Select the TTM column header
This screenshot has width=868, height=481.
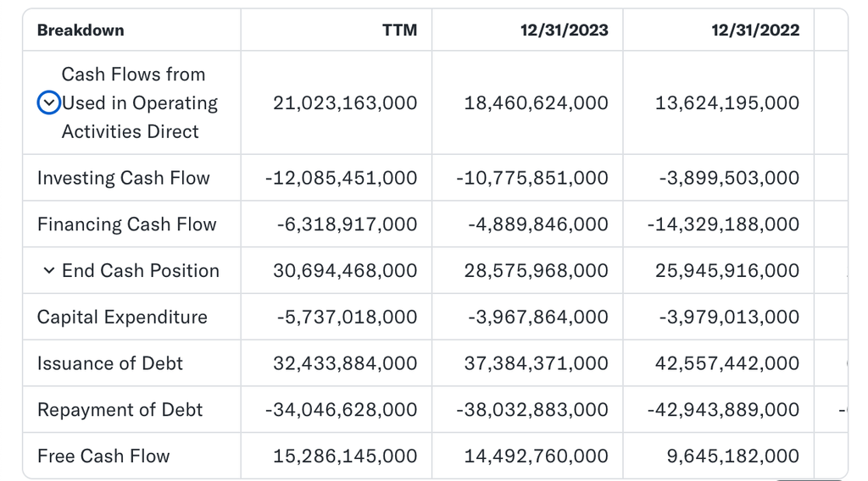click(x=399, y=30)
